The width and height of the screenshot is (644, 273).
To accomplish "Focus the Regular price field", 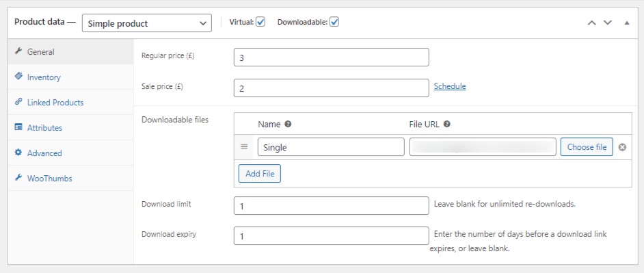I will [x=332, y=57].
